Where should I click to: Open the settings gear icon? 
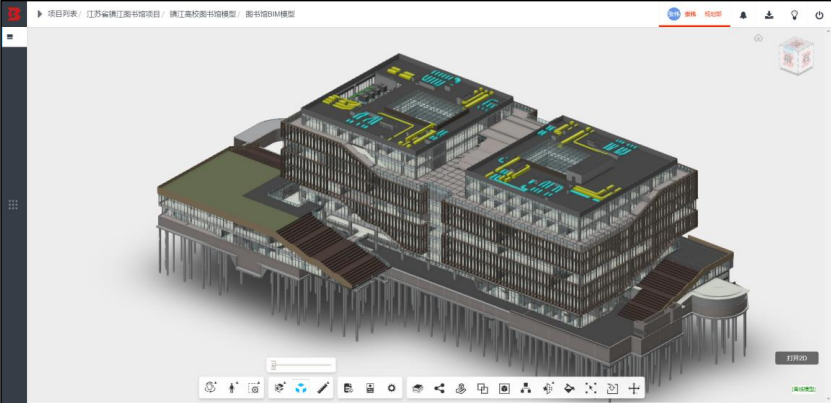point(392,388)
